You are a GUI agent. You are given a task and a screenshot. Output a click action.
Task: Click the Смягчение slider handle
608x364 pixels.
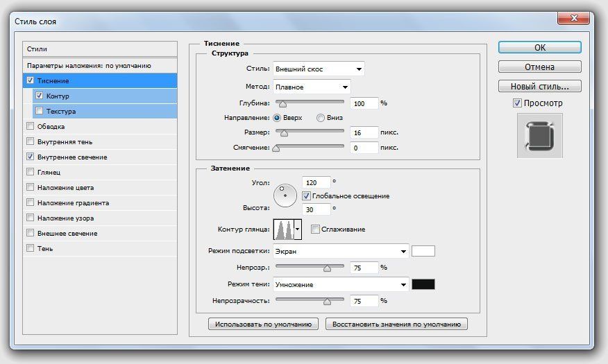click(x=276, y=148)
